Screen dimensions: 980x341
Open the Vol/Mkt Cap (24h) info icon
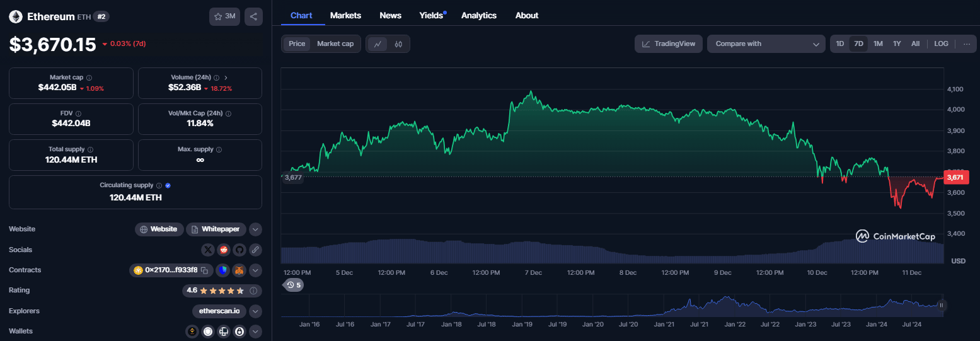pyautogui.click(x=228, y=113)
